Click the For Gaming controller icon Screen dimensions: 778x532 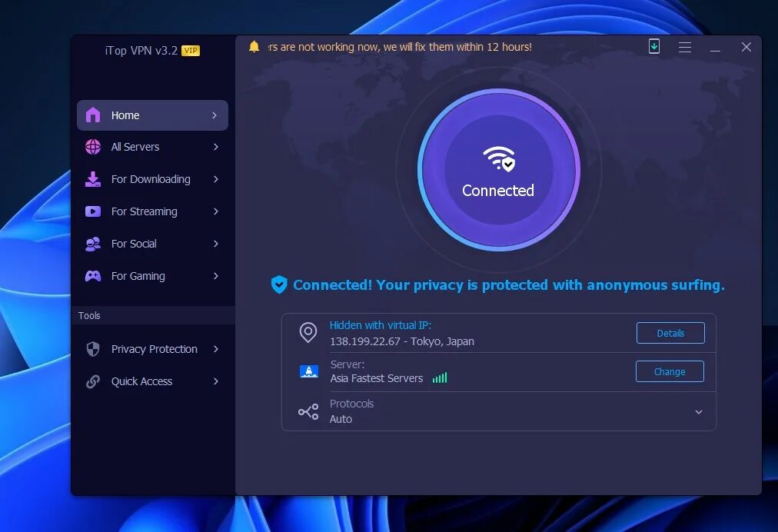tap(93, 276)
